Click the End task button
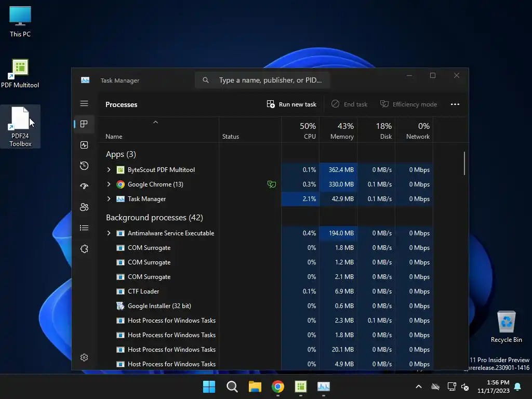The height and width of the screenshot is (399, 532). 349,104
